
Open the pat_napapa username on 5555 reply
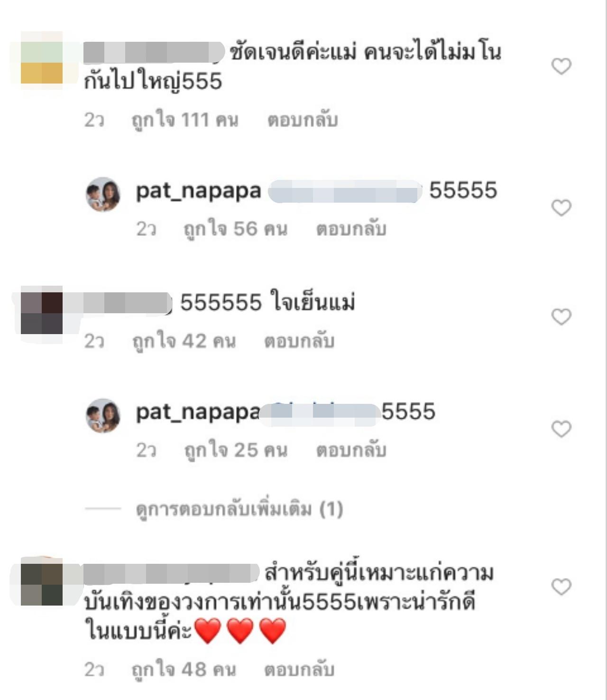198,412
